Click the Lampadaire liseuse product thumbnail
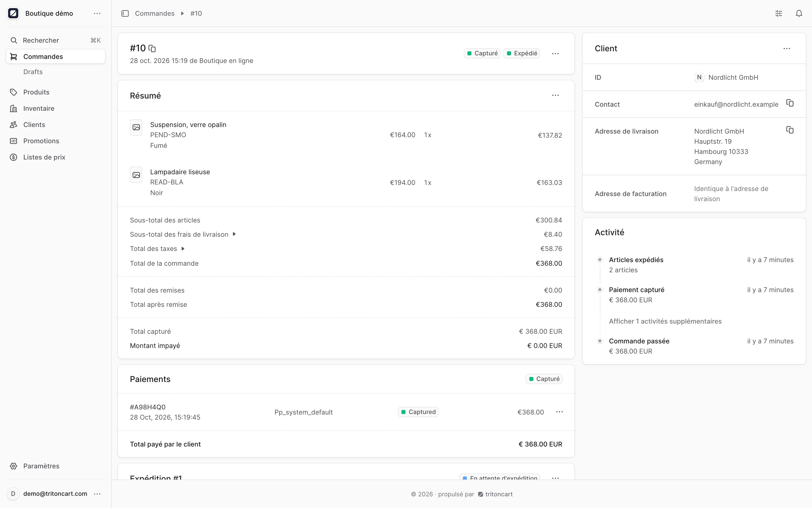 [136, 175]
